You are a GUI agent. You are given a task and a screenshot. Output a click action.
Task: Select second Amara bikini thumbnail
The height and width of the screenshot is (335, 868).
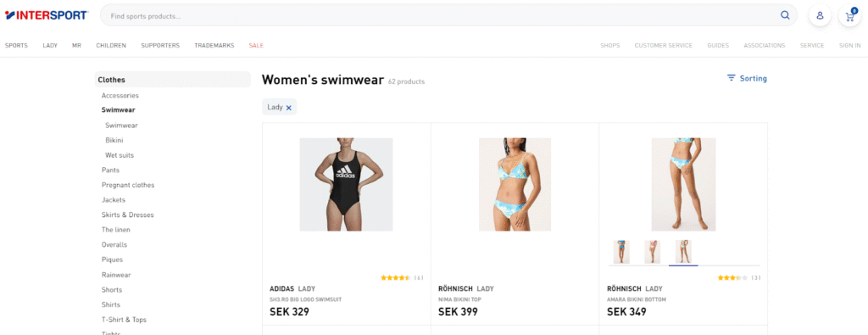pyautogui.click(x=652, y=251)
